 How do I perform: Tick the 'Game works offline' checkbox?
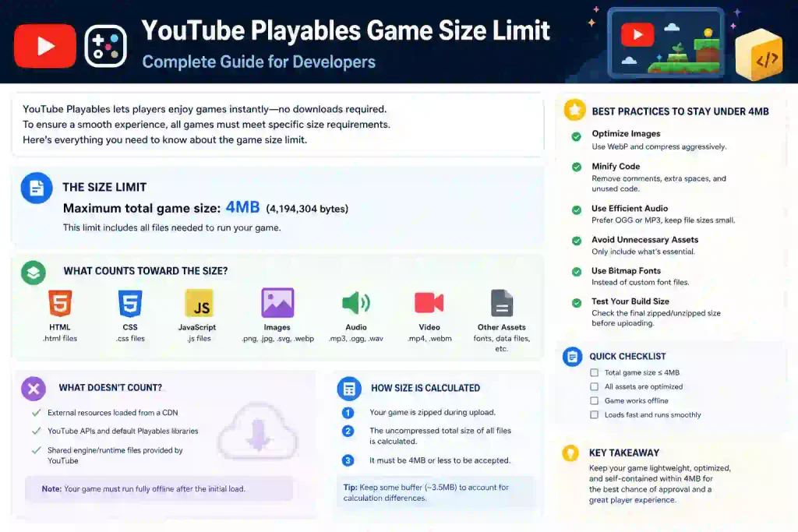pos(594,400)
